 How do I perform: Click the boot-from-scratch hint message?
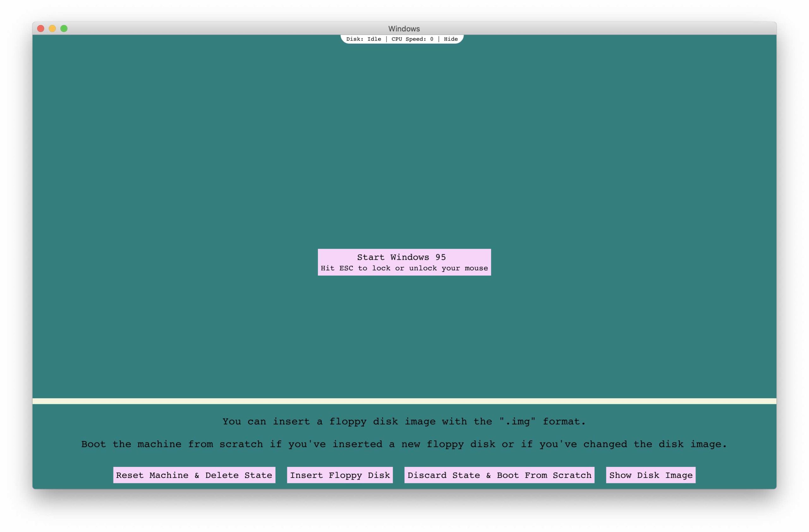[x=404, y=444]
